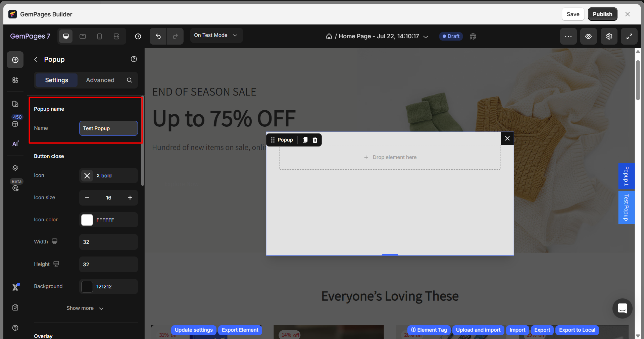Click the Import button
Screen dimensions: 644x339
(x=517, y=330)
